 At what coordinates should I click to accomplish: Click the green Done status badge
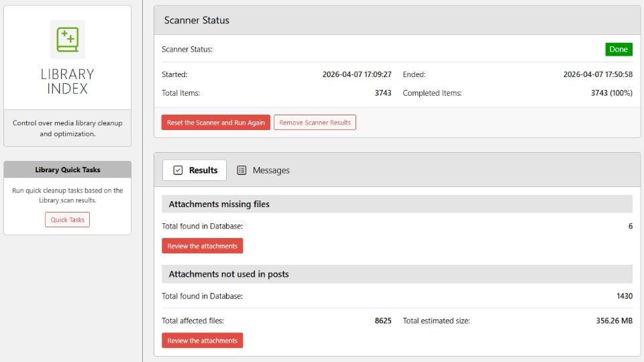(x=619, y=49)
